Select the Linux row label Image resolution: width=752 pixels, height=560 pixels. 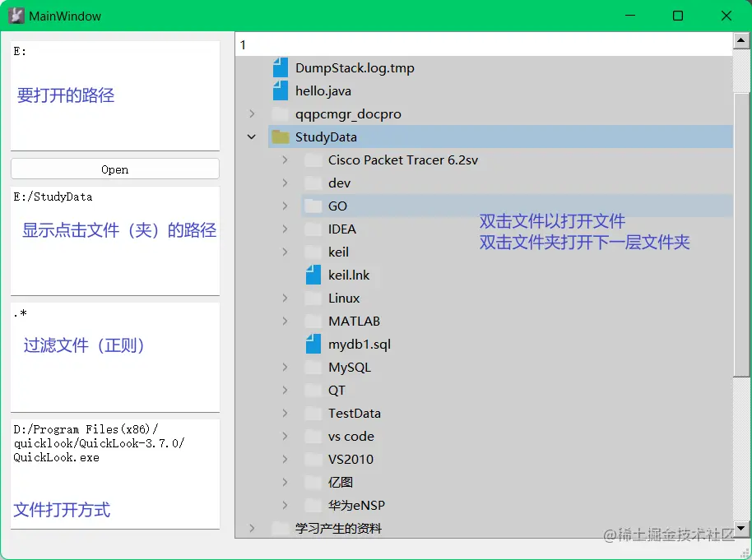[344, 299]
